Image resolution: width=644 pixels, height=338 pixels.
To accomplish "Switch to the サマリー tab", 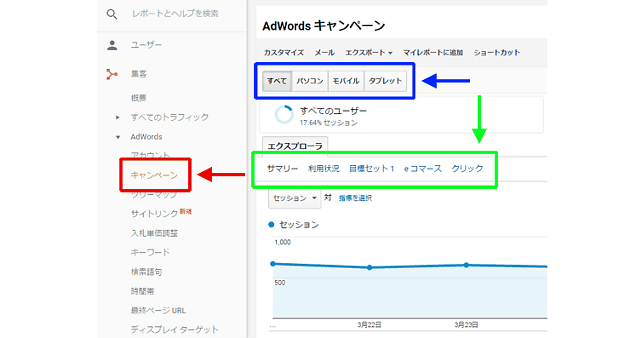I will (x=282, y=168).
